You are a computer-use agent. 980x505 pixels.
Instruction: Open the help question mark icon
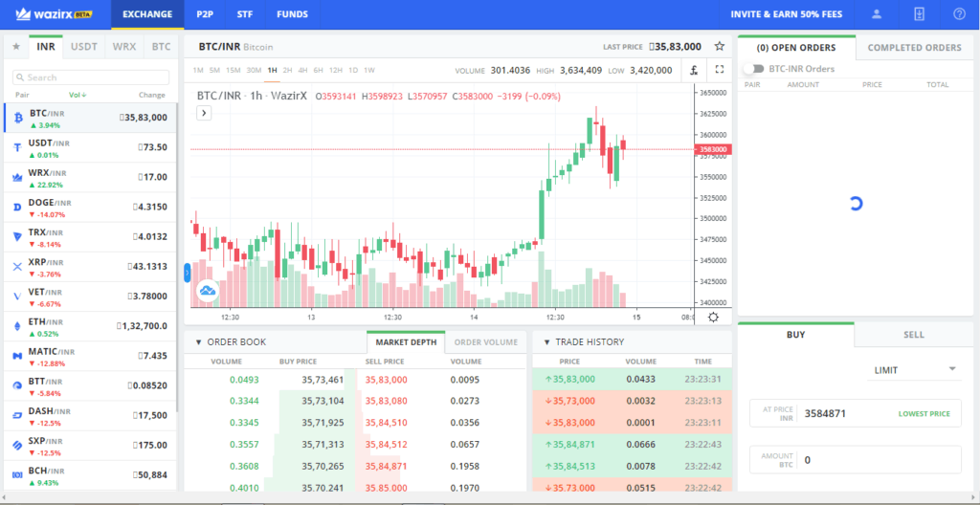tap(959, 14)
